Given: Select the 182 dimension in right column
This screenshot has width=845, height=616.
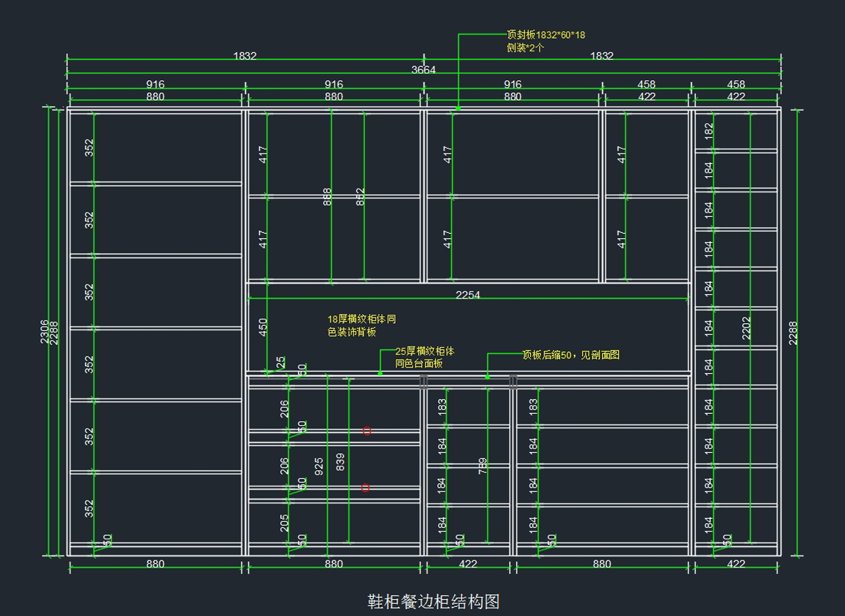Looking at the screenshot, I should coord(709,130).
